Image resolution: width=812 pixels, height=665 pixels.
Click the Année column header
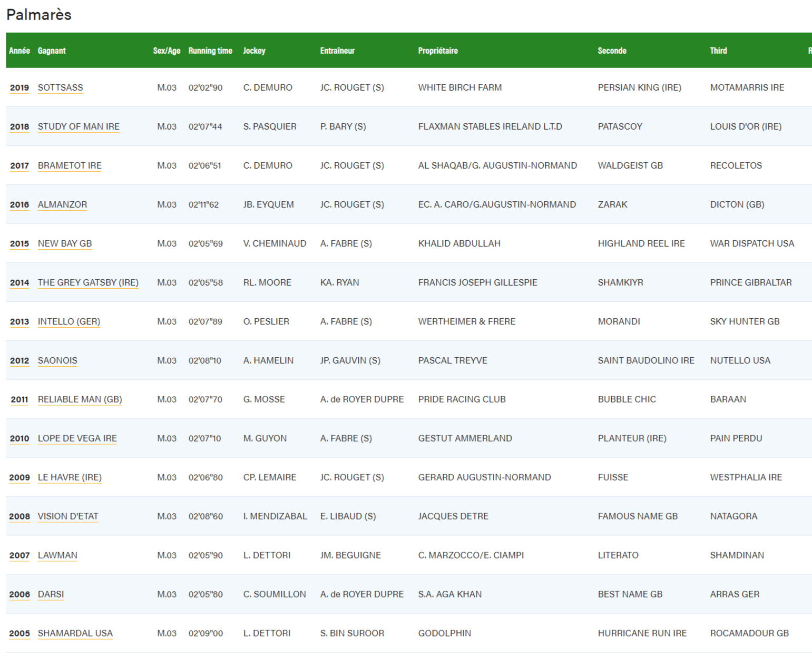[x=19, y=51]
